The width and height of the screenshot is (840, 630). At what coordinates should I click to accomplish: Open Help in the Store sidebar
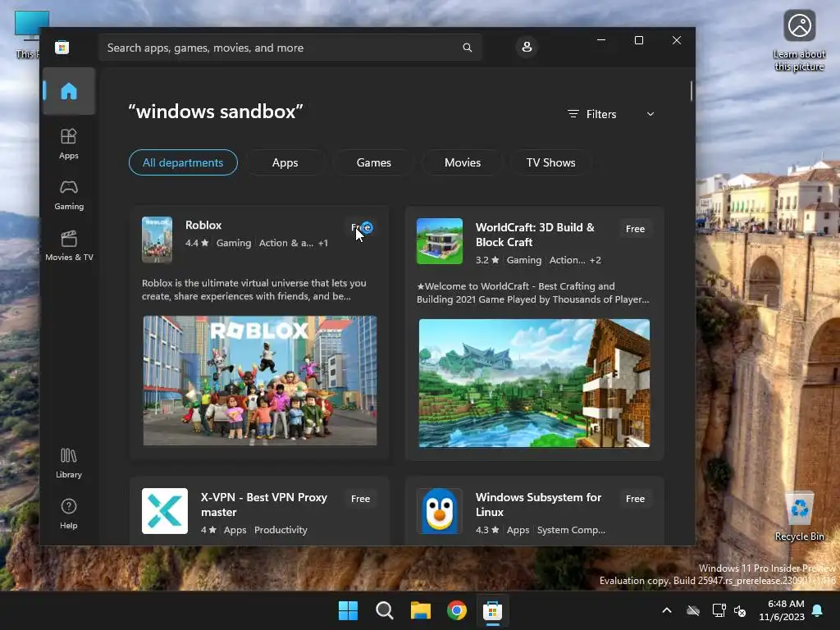point(69,514)
